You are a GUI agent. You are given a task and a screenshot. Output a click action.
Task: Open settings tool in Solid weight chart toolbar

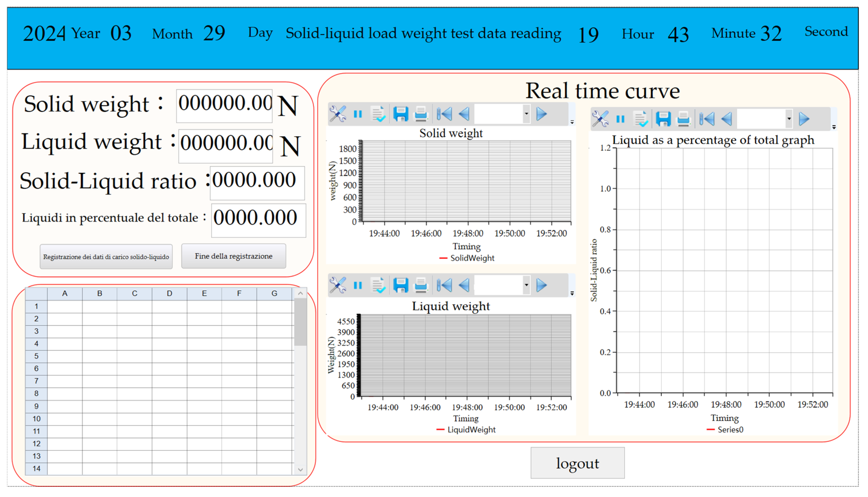tap(337, 114)
